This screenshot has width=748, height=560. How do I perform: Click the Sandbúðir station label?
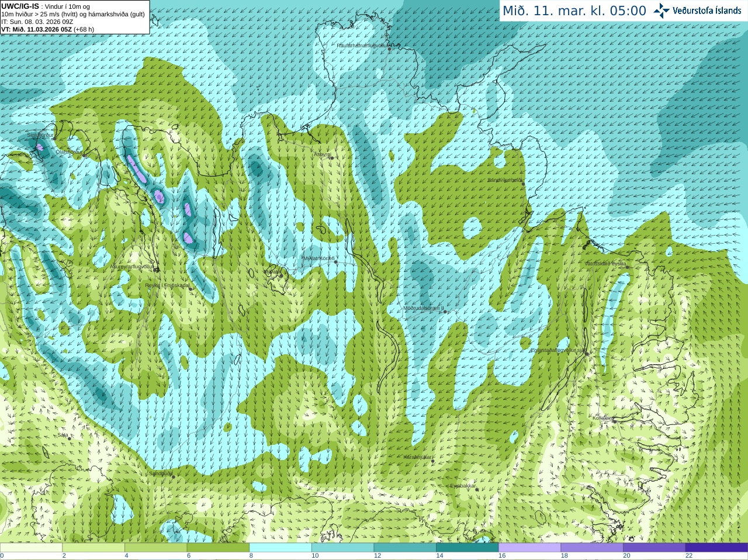pyautogui.click(x=160, y=473)
